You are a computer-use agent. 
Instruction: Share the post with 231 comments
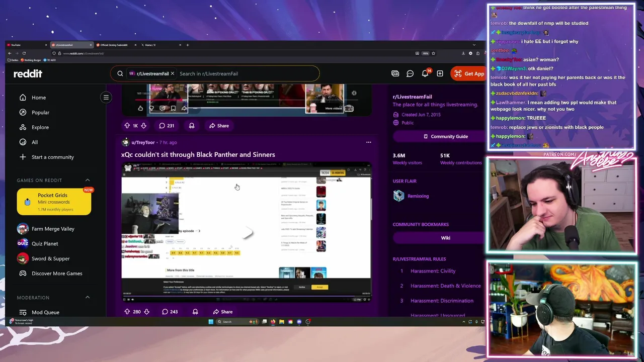(219, 126)
